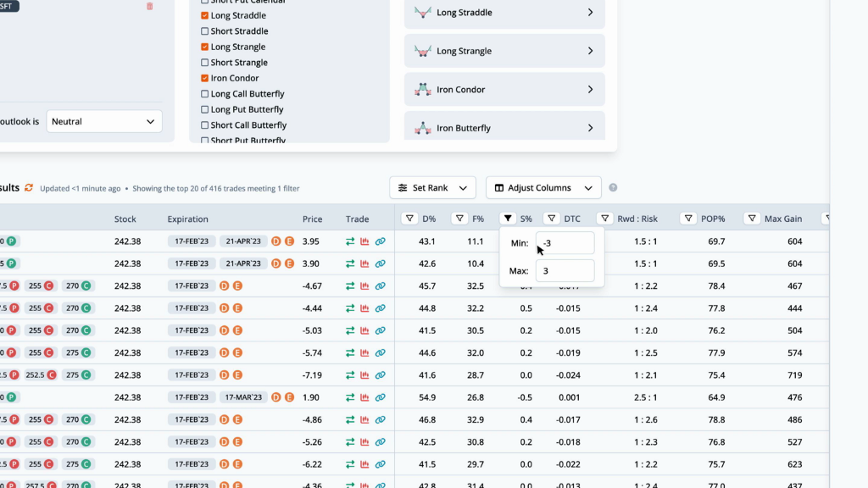Uncheck the Long Strangle checkbox
This screenshot has width=868, height=488.
pos(205,47)
